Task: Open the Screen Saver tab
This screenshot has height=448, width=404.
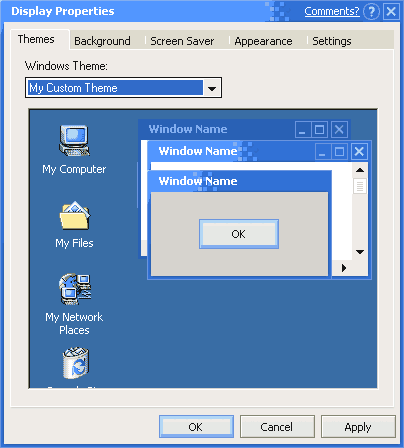Action: point(182,41)
